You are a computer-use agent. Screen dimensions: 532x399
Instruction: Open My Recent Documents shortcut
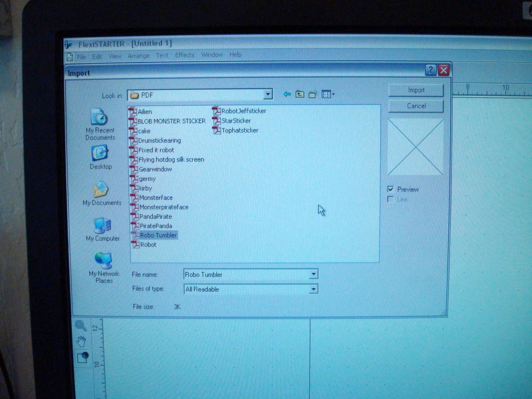(x=100, y=124)
